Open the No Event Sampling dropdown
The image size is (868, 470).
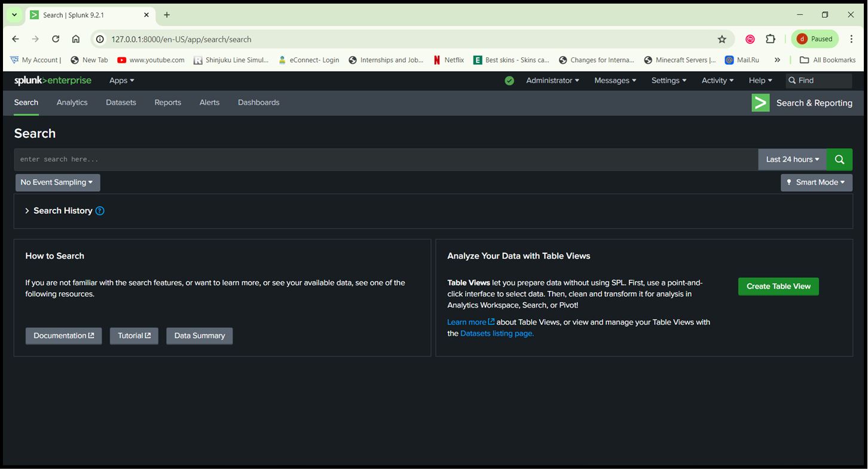[x=57, y=182]
